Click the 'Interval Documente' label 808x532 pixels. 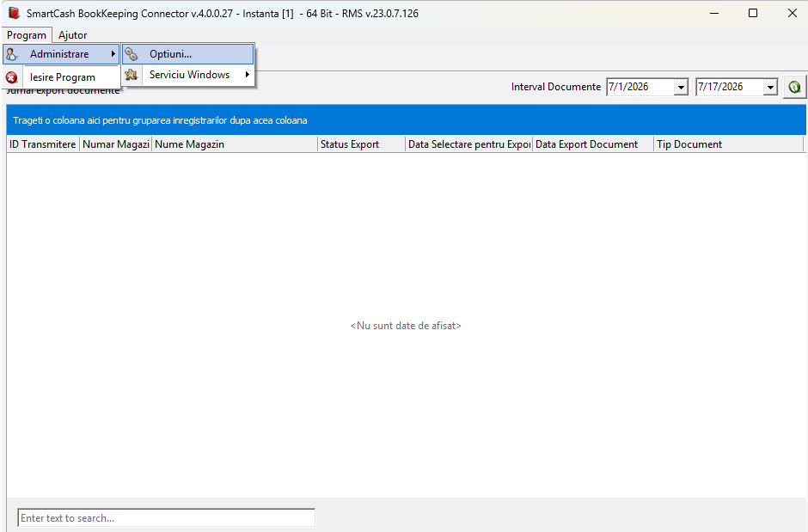click(556, 87)
